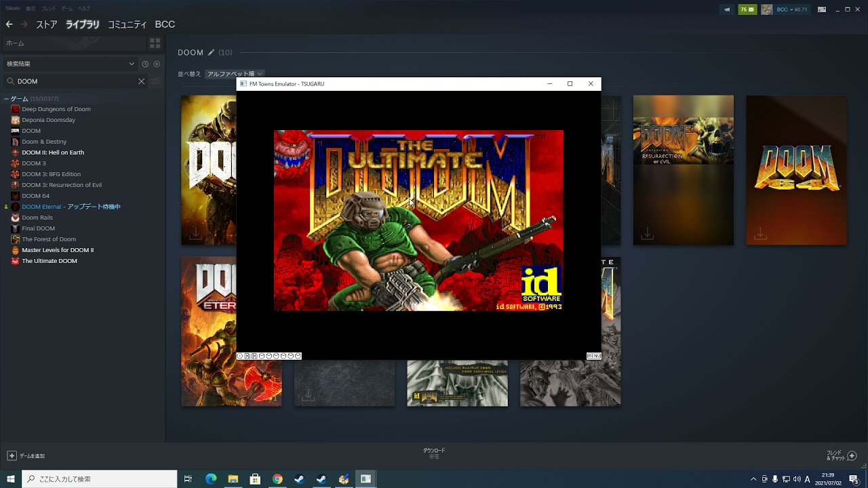
Task: Click the volume icon in system tray
Action: [797, 479]
